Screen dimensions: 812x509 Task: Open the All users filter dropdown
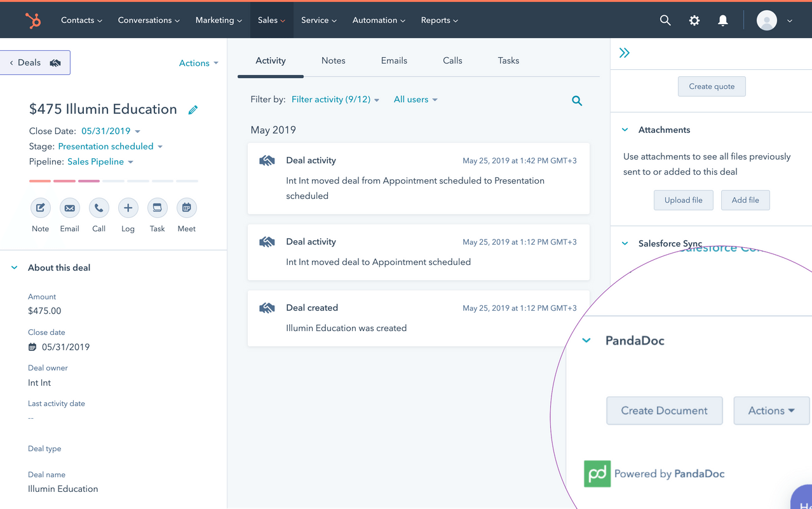[x=415, y=100]
